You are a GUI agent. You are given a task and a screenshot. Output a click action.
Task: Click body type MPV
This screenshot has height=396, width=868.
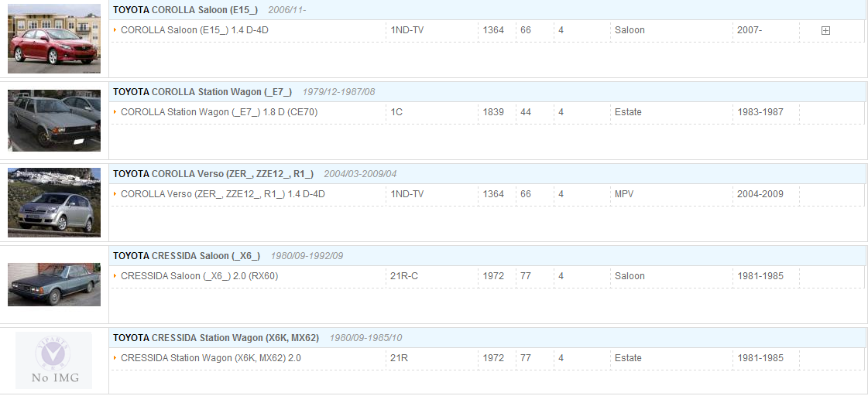624,193
